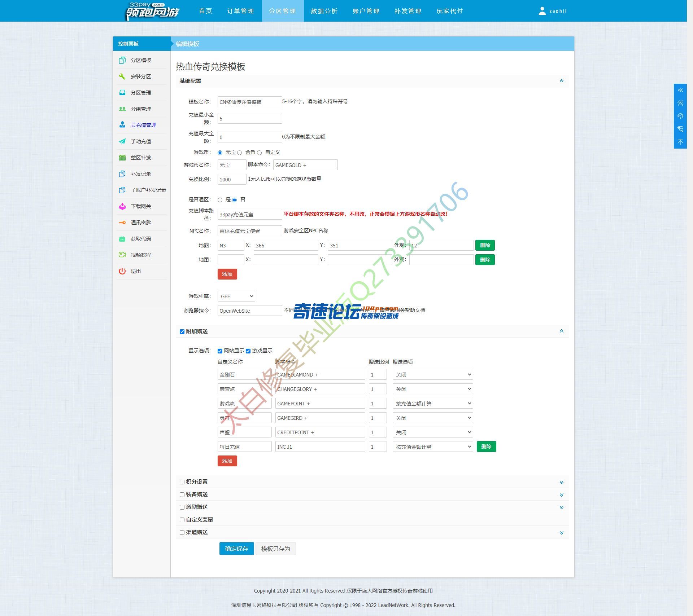
Task: Expand the 装备赠送 section chevron
Action: click(562, 495)
